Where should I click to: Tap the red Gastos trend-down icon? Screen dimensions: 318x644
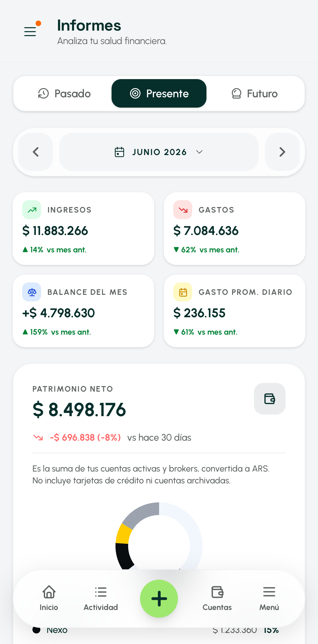pyautogui.click(x=183, y=210)
